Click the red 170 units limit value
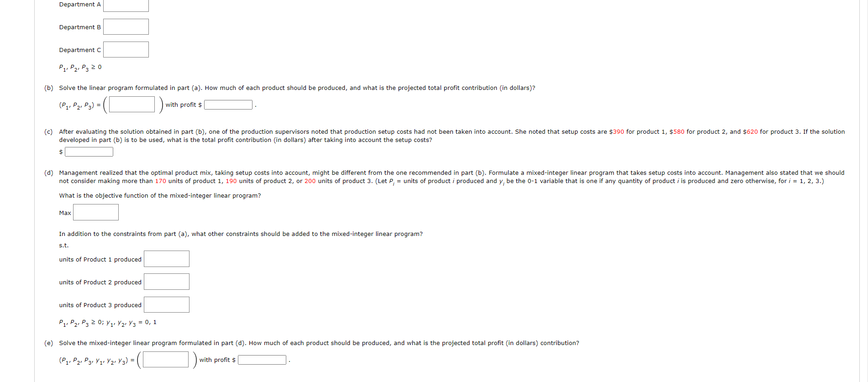868x382 pixels. 161,181
